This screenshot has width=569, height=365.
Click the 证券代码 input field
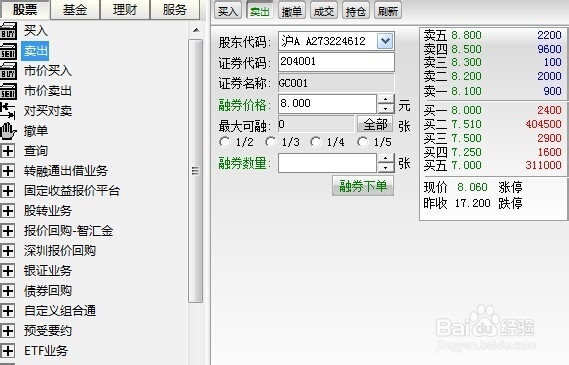tap(336, 62)
